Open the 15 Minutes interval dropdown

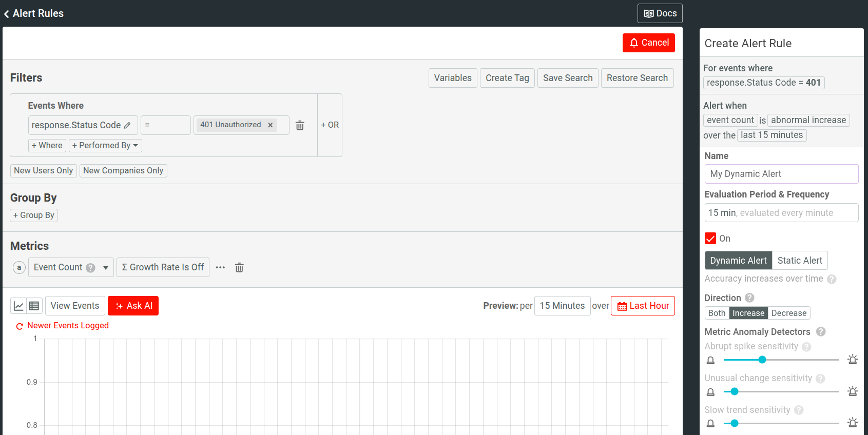(562, 306)
